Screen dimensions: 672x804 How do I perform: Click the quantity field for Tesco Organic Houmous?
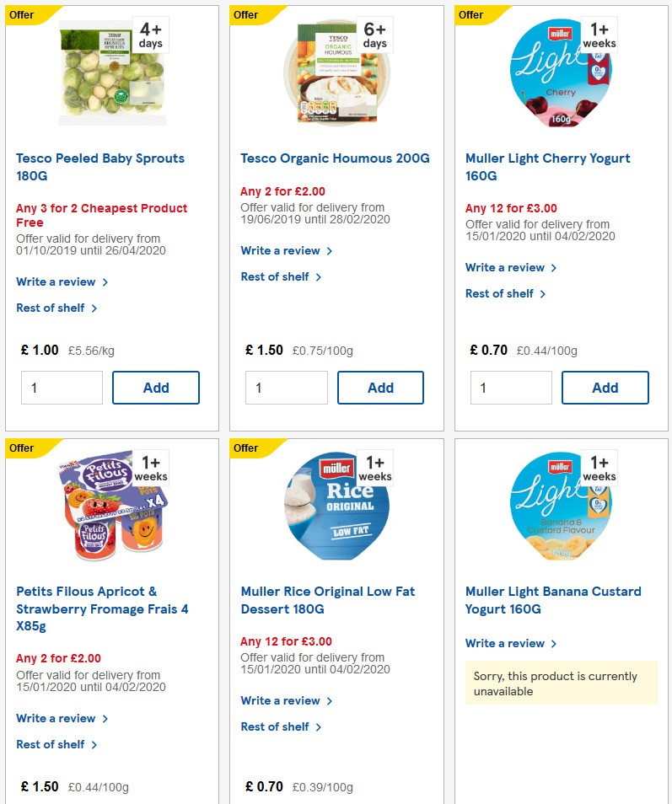(x=287, y=388)
